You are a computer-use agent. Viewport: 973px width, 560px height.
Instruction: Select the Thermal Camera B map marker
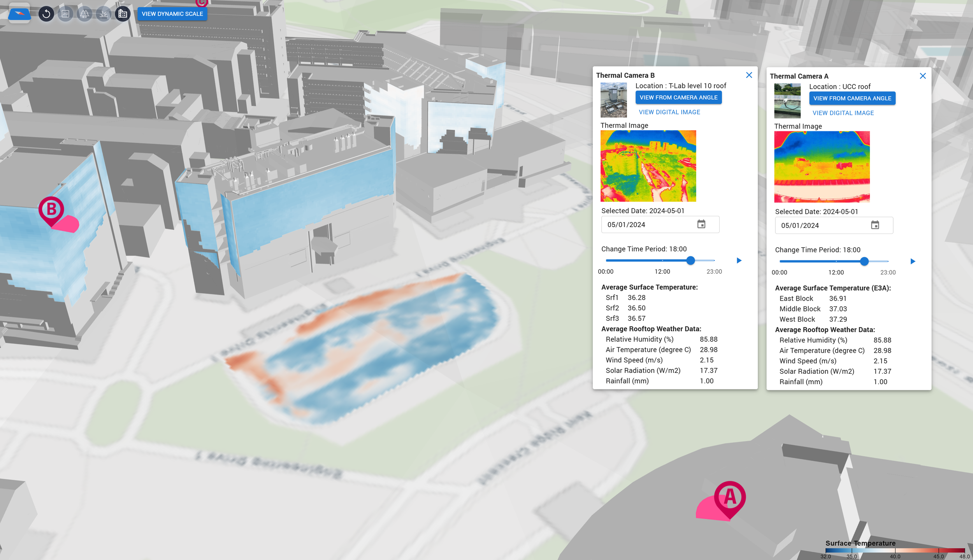coord(51,210)
